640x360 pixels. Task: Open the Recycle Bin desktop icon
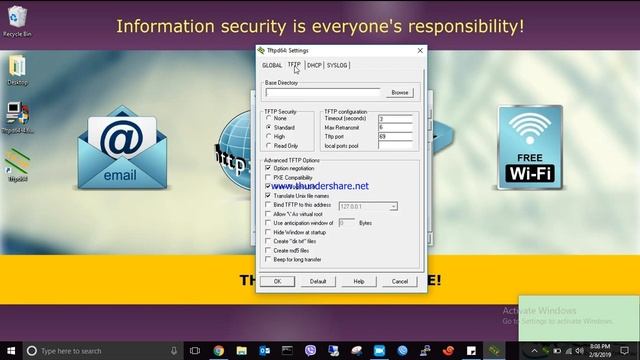click(x=17, y=21)
